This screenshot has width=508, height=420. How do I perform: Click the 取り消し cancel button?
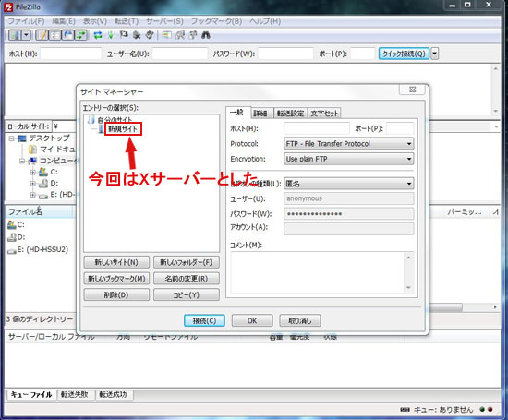click(x=299, y=320)
